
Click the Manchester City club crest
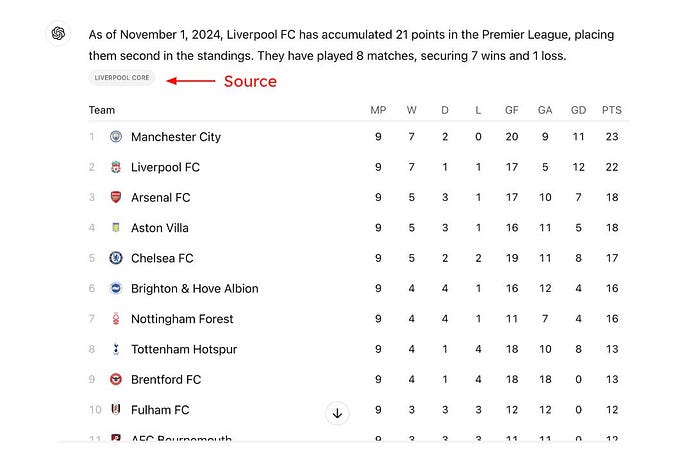116,137
